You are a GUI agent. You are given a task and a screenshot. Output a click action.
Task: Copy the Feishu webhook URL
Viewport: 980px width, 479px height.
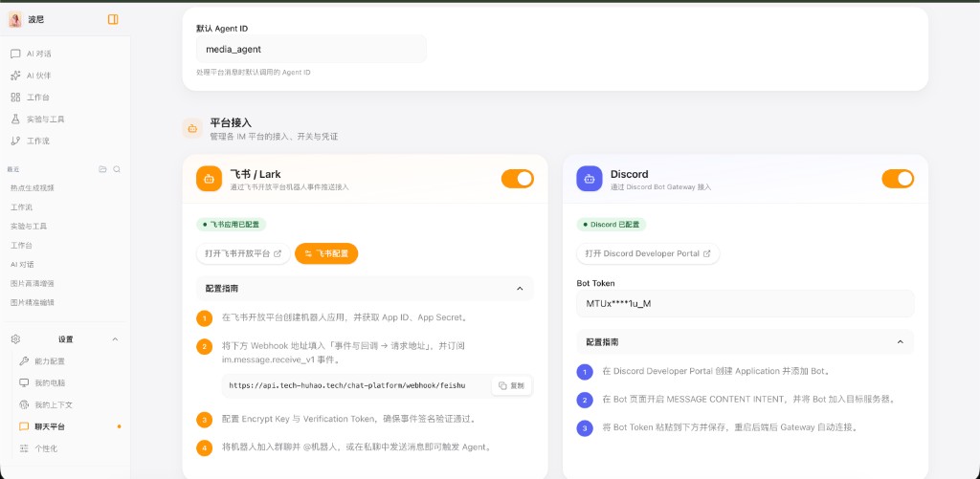point(511,386)
